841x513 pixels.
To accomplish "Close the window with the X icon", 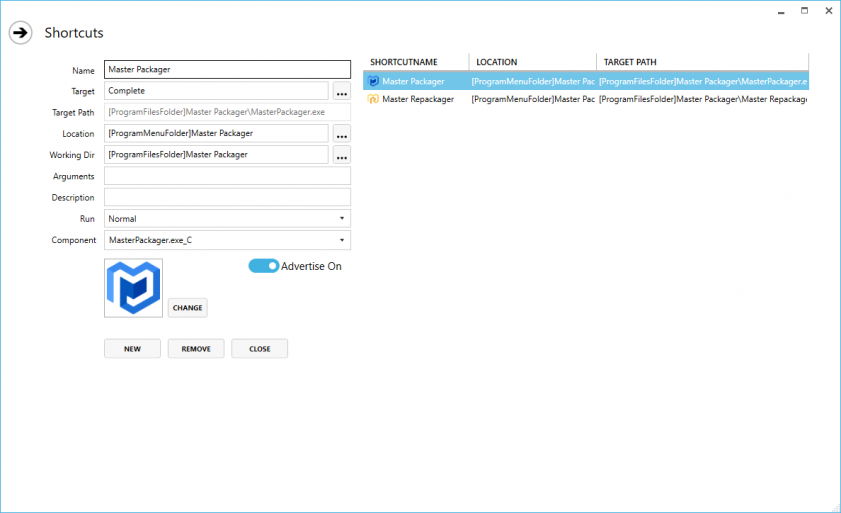I will [x=829, y=11].
